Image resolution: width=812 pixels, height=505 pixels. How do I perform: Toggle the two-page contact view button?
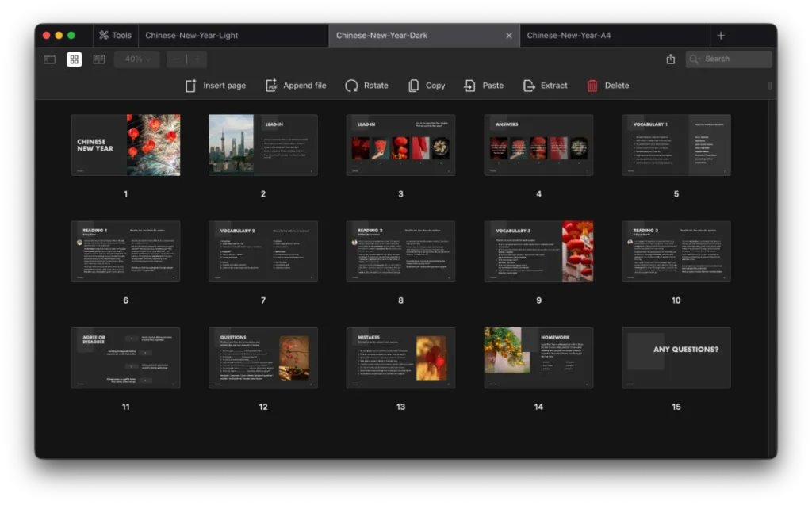coord(98,59)
